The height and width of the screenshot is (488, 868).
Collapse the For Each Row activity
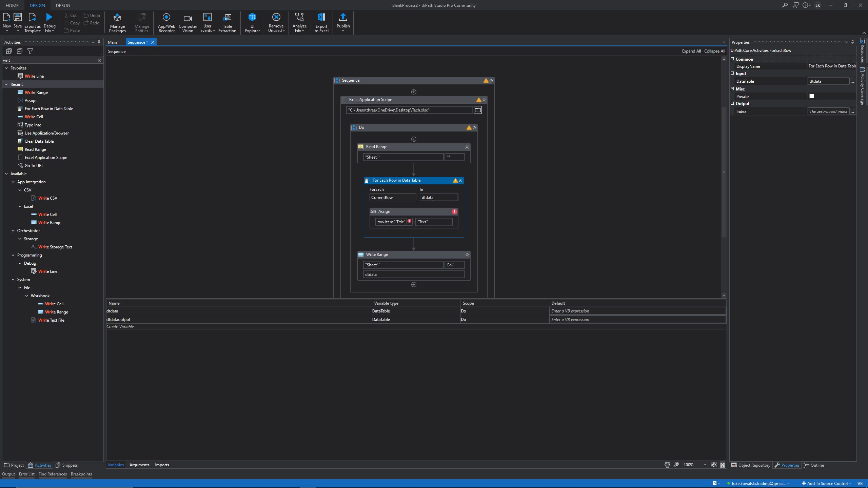[x=460, y=181]
